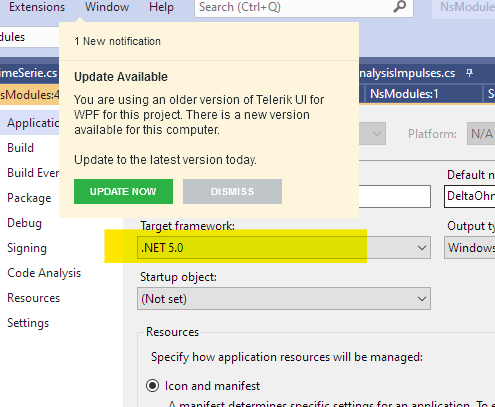Focus the Search (Ctrl+Q) box
This screenshot has width=495, height=407.
click(x=293, y=7)
